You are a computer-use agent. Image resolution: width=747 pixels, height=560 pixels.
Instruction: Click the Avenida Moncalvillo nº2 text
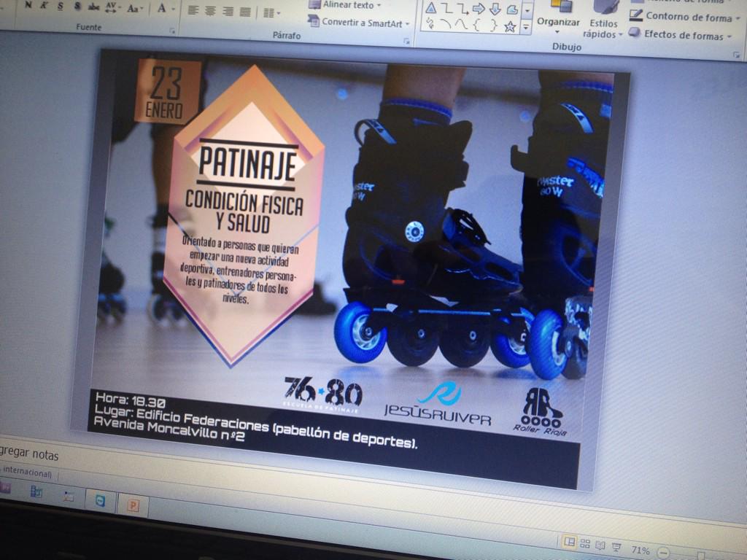coord(169,428)
